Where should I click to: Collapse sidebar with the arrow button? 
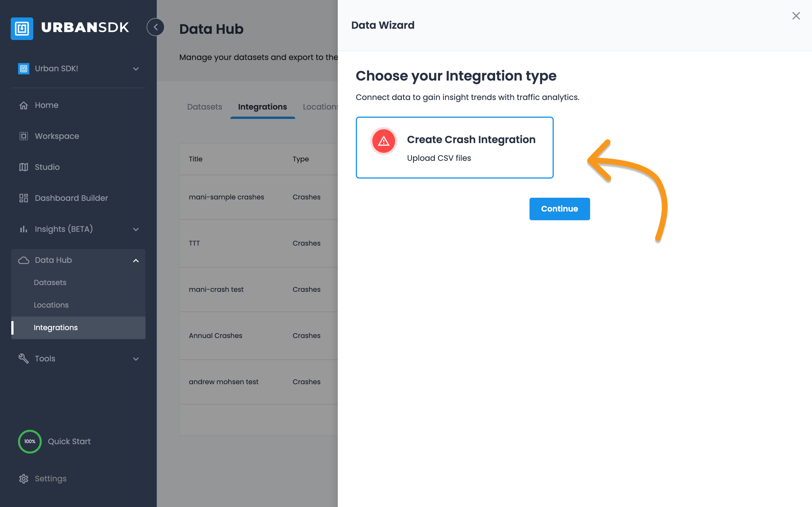tap(155, 27)
